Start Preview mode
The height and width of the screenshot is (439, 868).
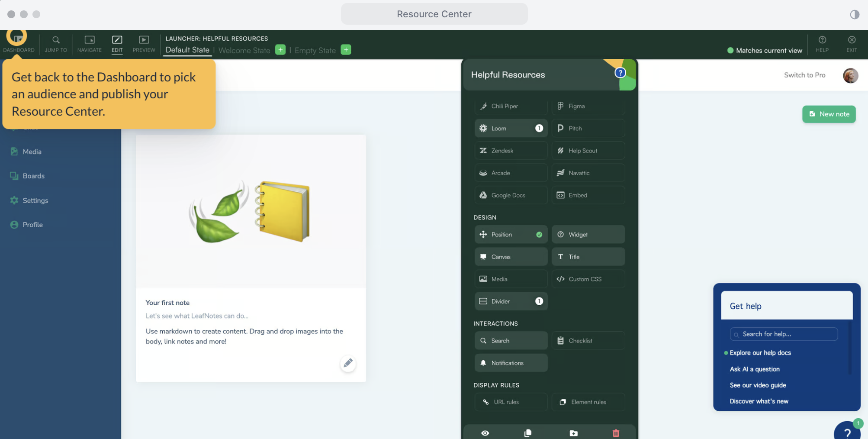pos(144,44)
